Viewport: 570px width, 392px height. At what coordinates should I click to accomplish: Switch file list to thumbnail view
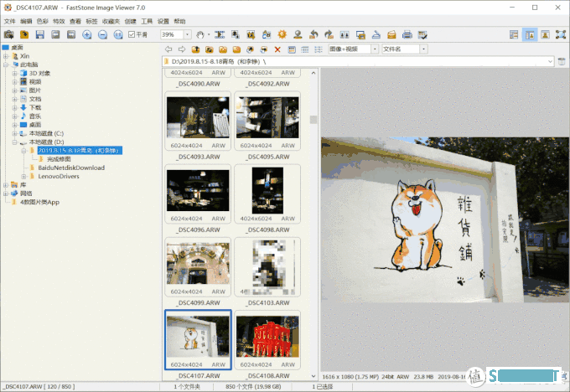coord(292,49)
